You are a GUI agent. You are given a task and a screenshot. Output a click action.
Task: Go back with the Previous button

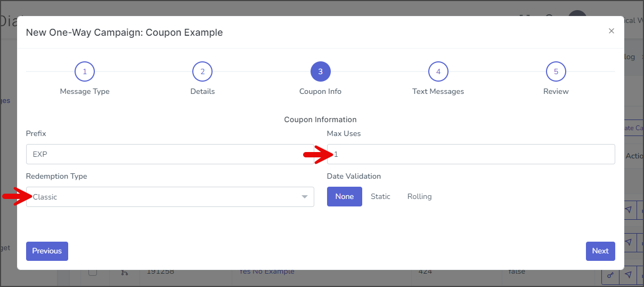point(47,251)
